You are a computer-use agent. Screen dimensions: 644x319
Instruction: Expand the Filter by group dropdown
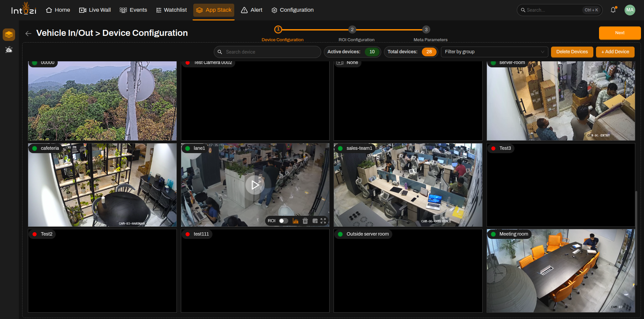pos(494,52)
